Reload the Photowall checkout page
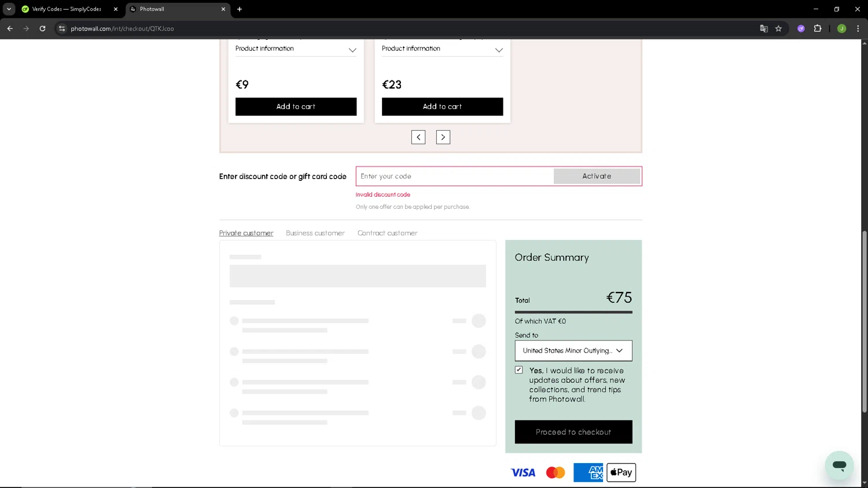Viewport: 868px width, 488px height. [42, 28]
